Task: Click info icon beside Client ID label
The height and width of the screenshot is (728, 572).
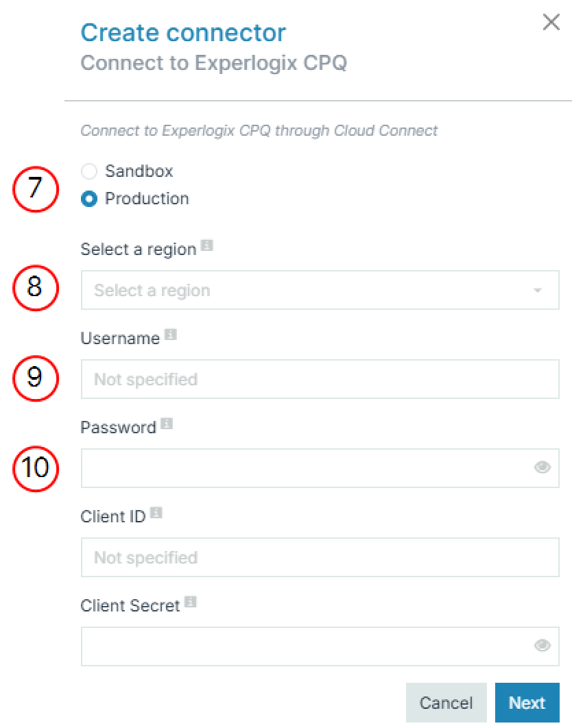Action: click(156, 513)
